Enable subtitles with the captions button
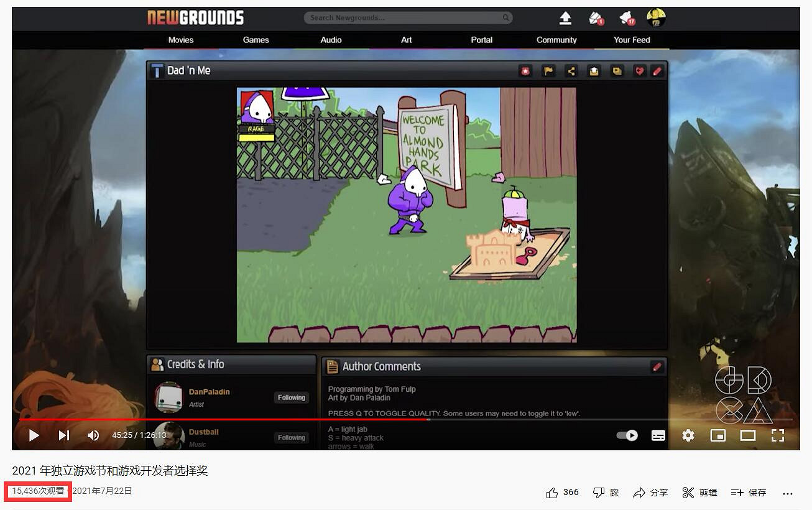Image resolution: width=812 pixels, height=510 pixels. 658,435
